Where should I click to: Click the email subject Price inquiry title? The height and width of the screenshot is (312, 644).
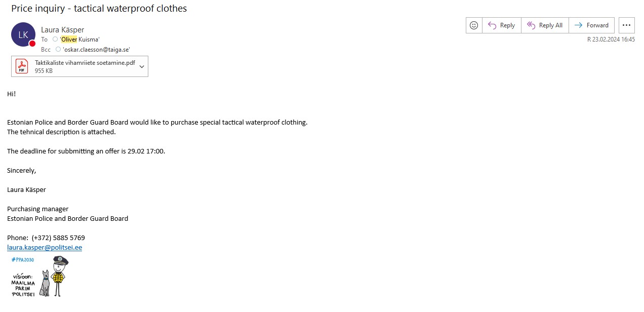[99, 8]
